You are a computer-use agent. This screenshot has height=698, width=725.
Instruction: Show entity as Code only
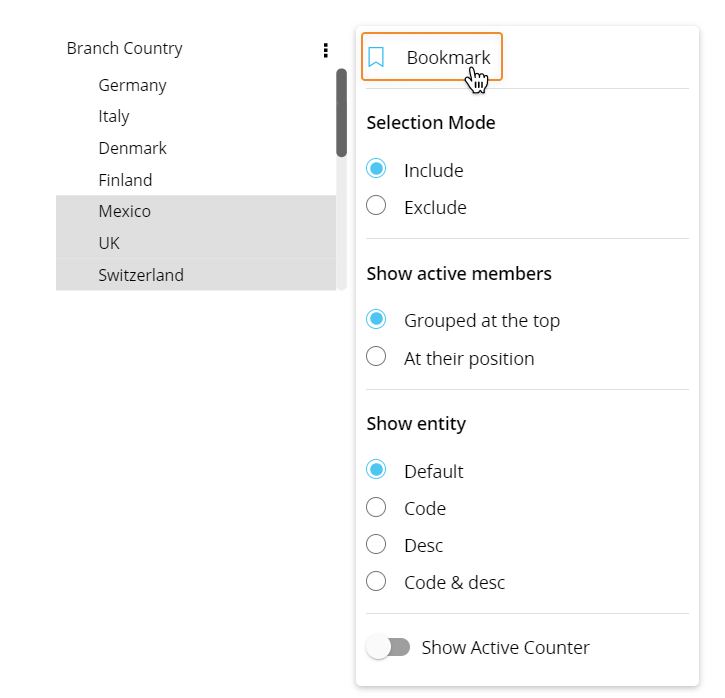pos(377,507)
